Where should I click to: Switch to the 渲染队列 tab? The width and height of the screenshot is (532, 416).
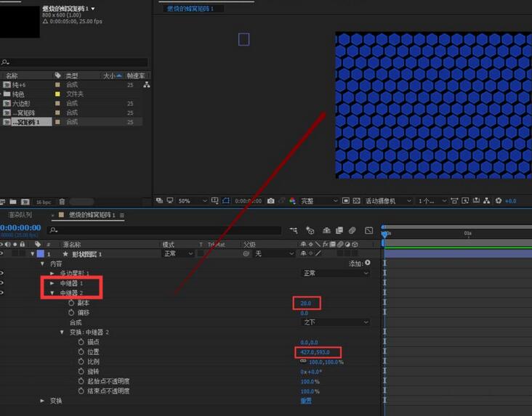coord(20,215)
